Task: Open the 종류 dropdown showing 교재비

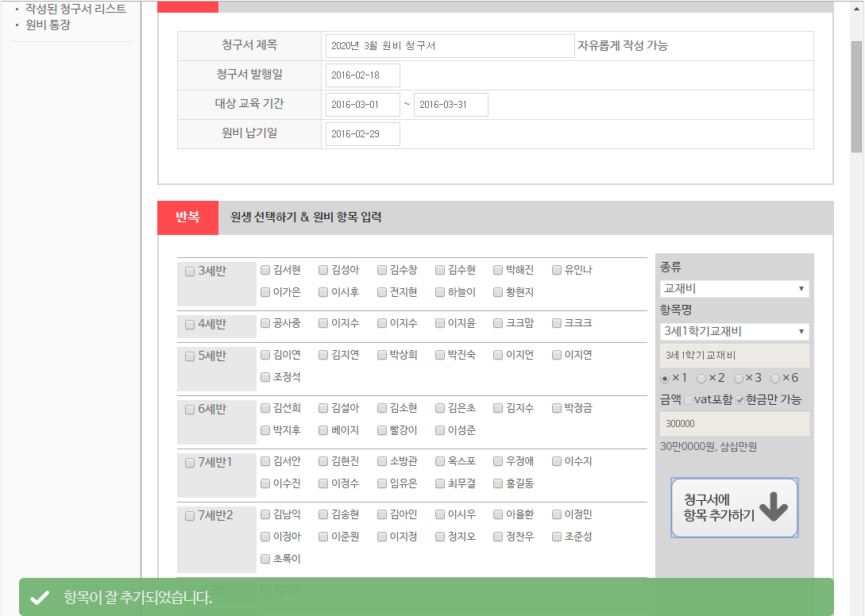Action: pos(734,289)
